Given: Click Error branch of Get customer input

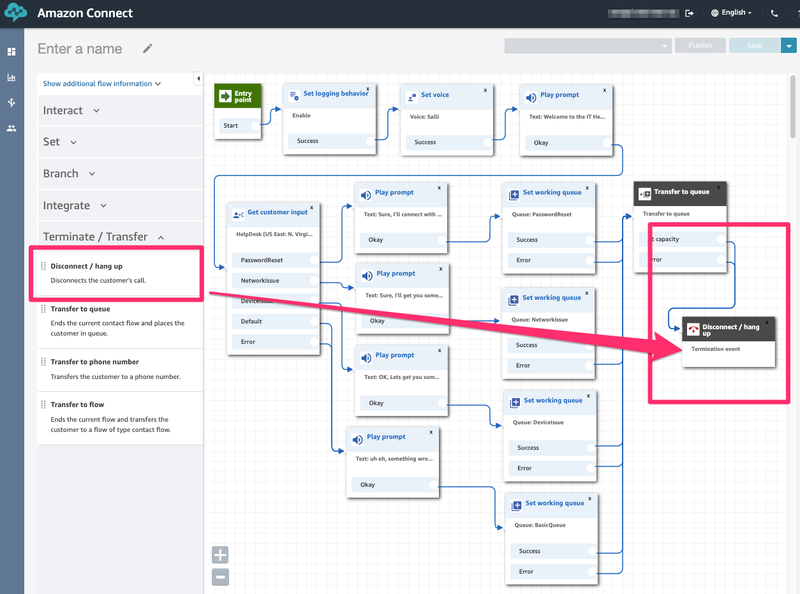Looking at the screenshot, I should 276,342.
